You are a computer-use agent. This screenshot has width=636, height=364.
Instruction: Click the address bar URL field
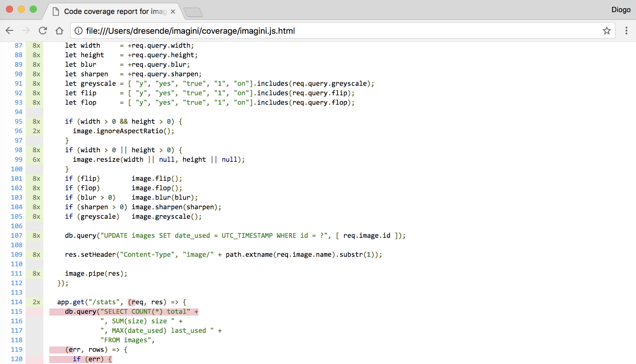318,31
